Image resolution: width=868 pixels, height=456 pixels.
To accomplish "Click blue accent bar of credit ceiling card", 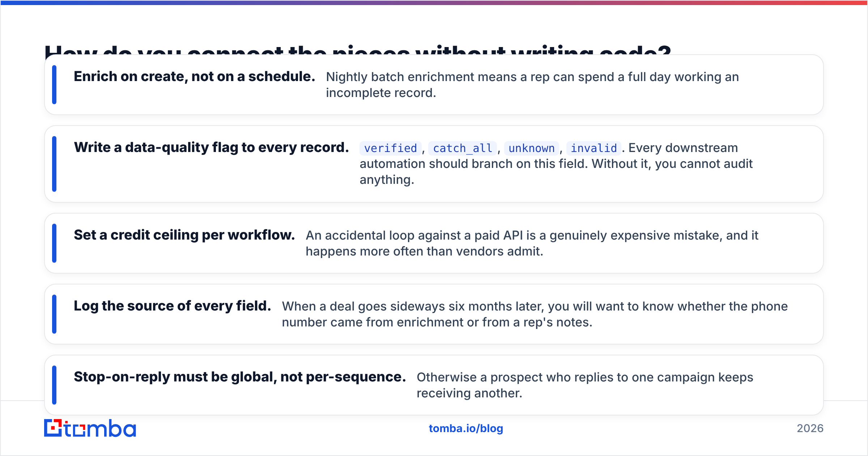I will [54, 243].
